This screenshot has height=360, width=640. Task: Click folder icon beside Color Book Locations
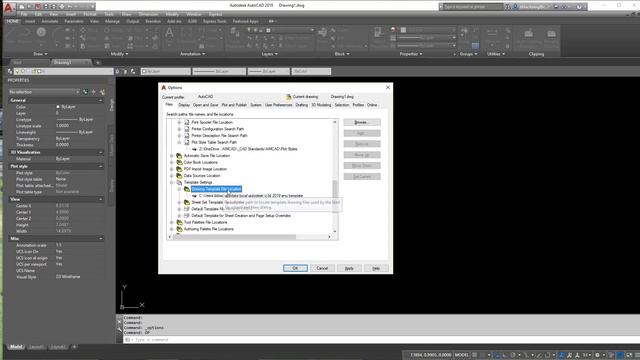179,162
